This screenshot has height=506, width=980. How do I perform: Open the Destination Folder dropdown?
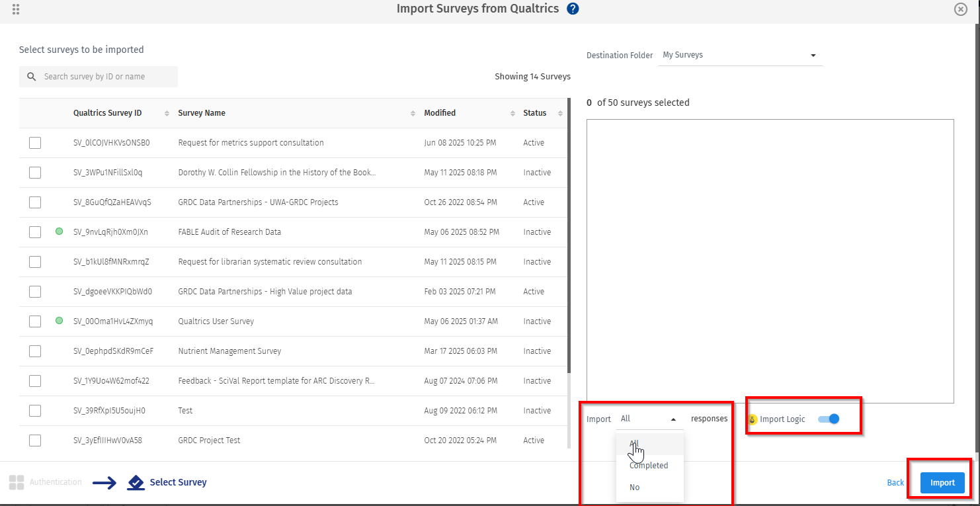coord(739,55)
